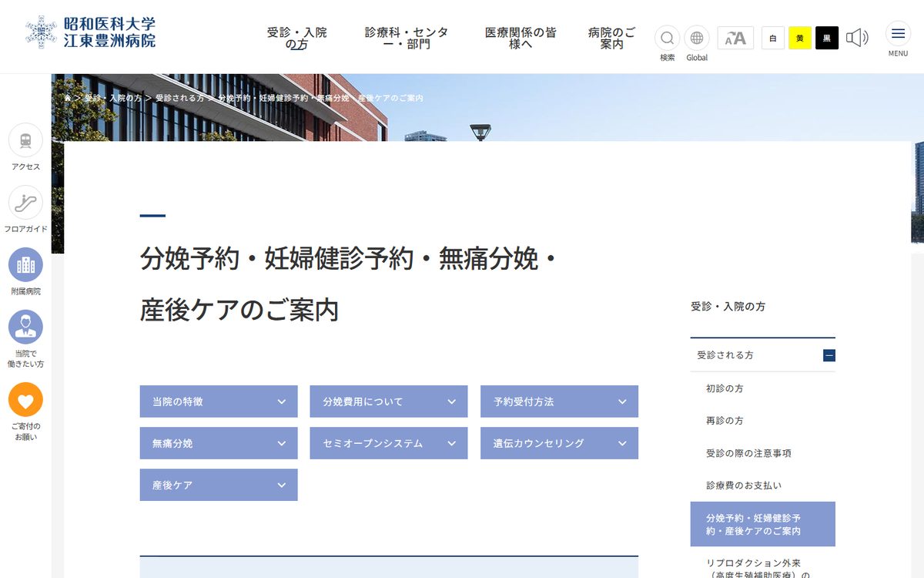The image size is (924, 578).
Task: Open the Global language globe icon
Action: (x=697, y=38)
